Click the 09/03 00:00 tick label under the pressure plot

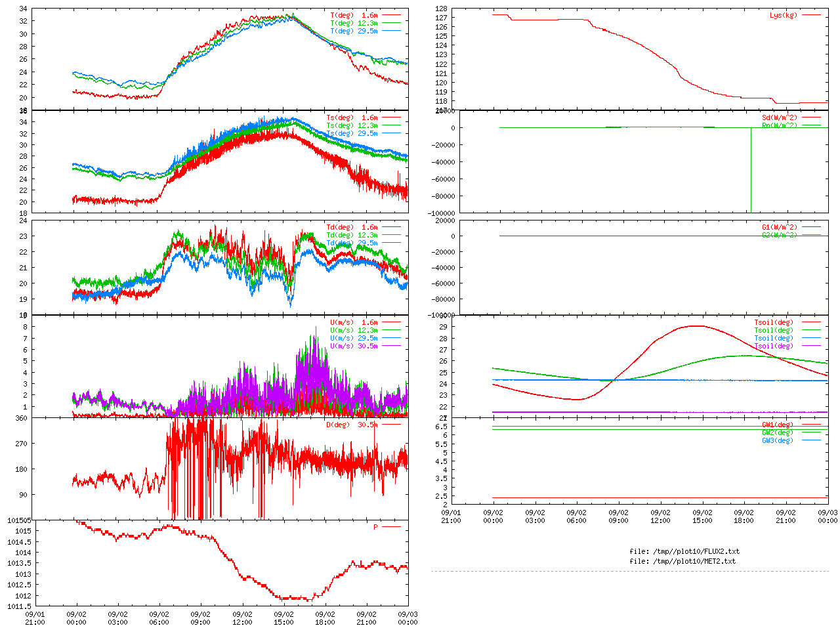coord(408,618)
